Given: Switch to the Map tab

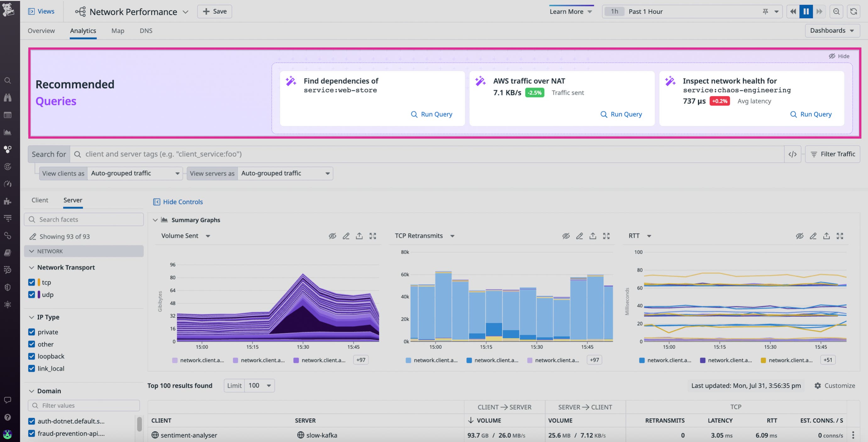Looking at the screenshot, I should pos(118,31).
